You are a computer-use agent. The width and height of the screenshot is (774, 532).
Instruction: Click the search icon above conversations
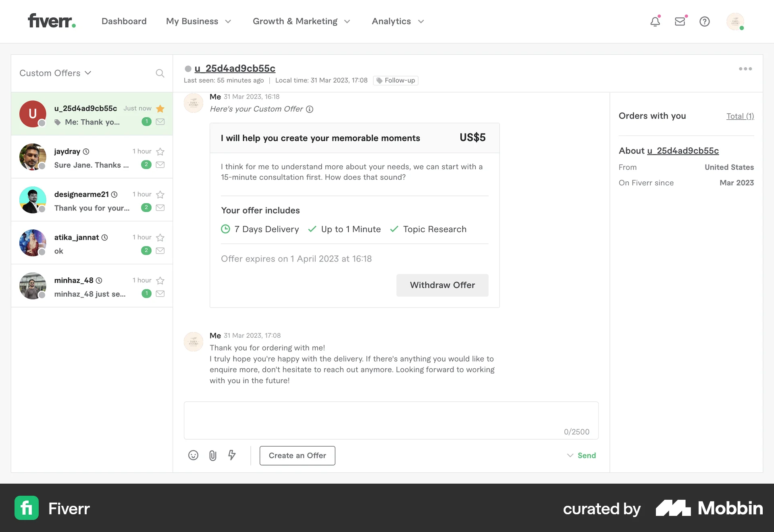160,73
